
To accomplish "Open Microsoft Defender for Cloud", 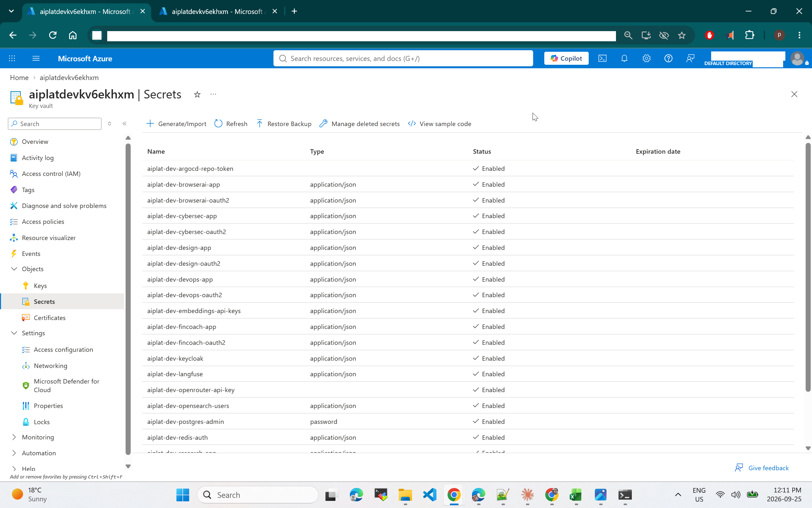I will point(66,385).
